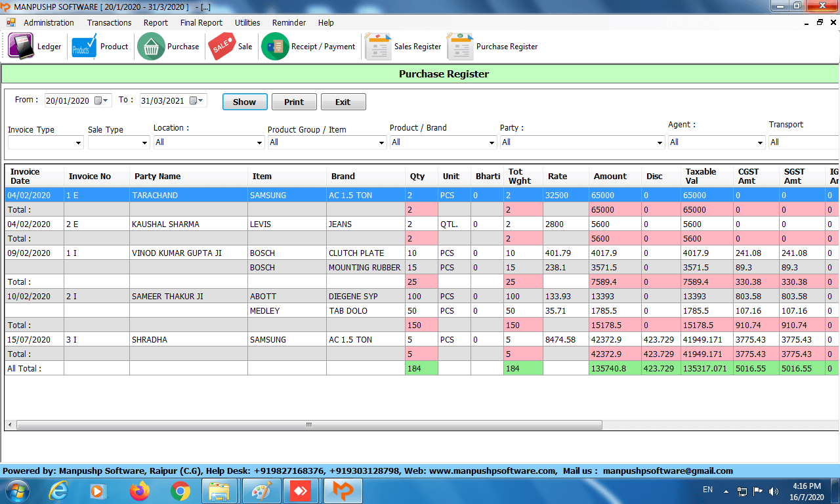Click the Invoice No column header
Image resolution: width=840 pixels, height=504 pixels.
96,177
